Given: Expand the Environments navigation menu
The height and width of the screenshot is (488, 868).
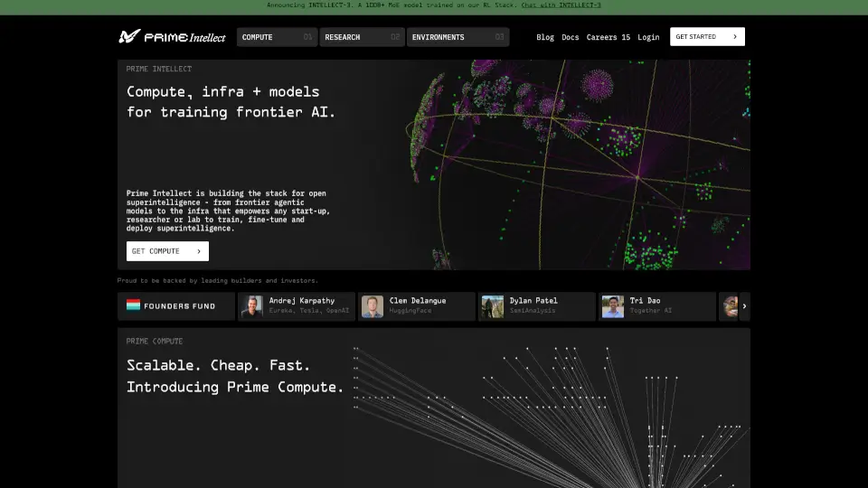Looking at the screenshot, I should (x=458, y=37).
